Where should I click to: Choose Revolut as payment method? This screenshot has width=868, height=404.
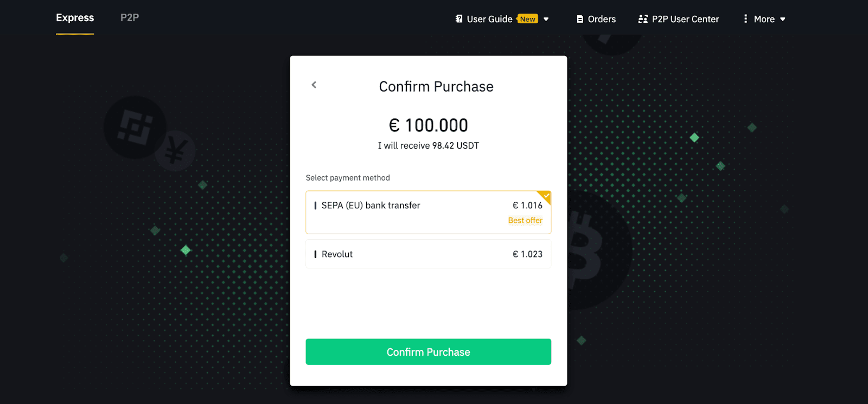[x=337, y=254]
